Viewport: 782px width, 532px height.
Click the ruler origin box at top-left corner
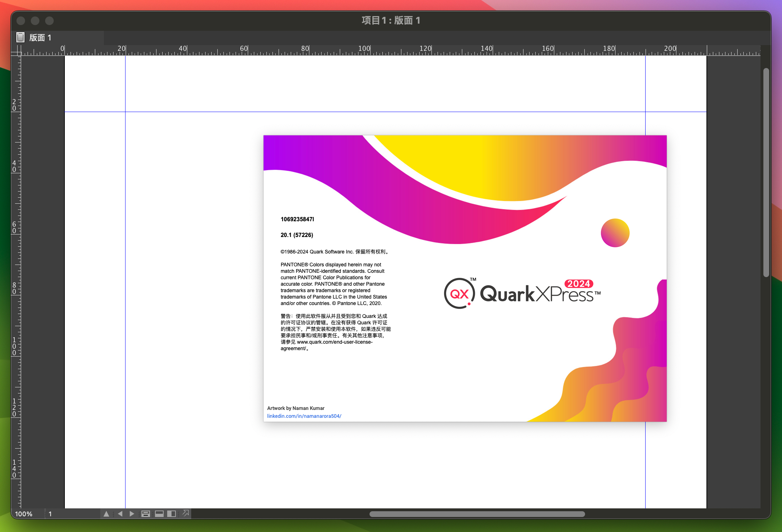[x=16, y=50]
